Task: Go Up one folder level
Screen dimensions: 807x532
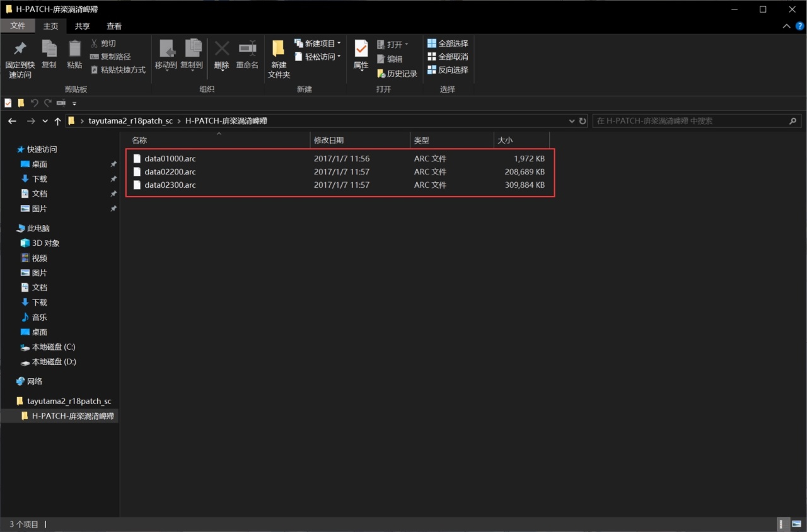Action: tap(57, 121)
